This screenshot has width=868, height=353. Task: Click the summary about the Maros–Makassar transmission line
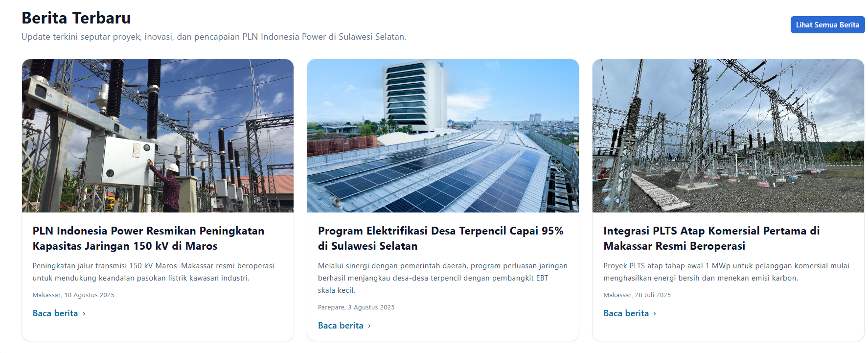point(153,272)
